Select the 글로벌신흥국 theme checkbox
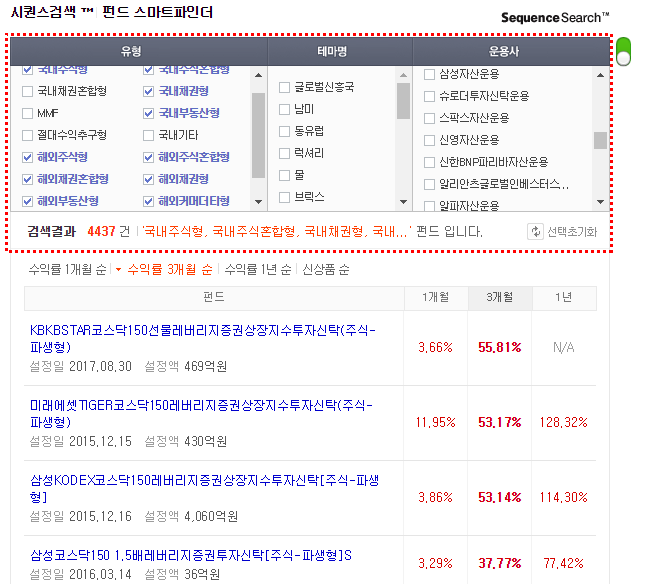 284,87
